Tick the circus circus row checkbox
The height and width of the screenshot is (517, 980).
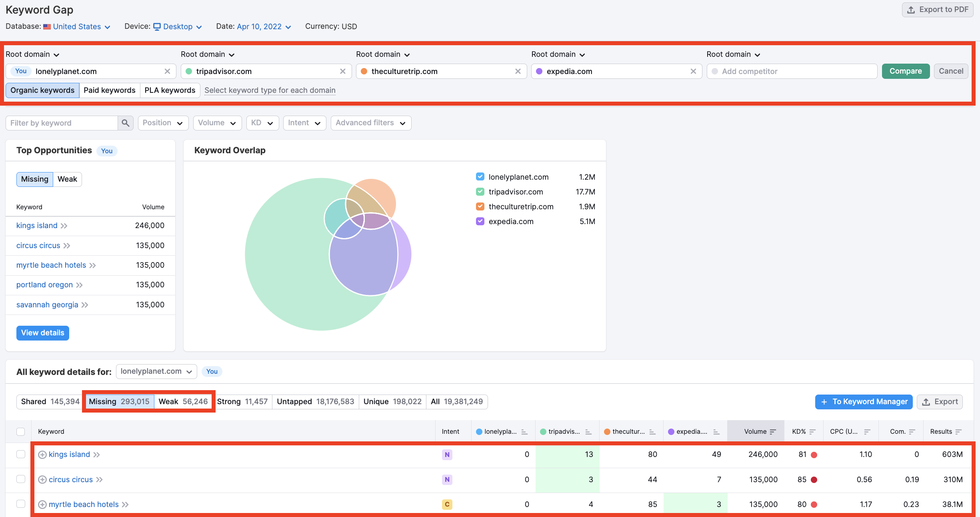(x=21, y=479)
